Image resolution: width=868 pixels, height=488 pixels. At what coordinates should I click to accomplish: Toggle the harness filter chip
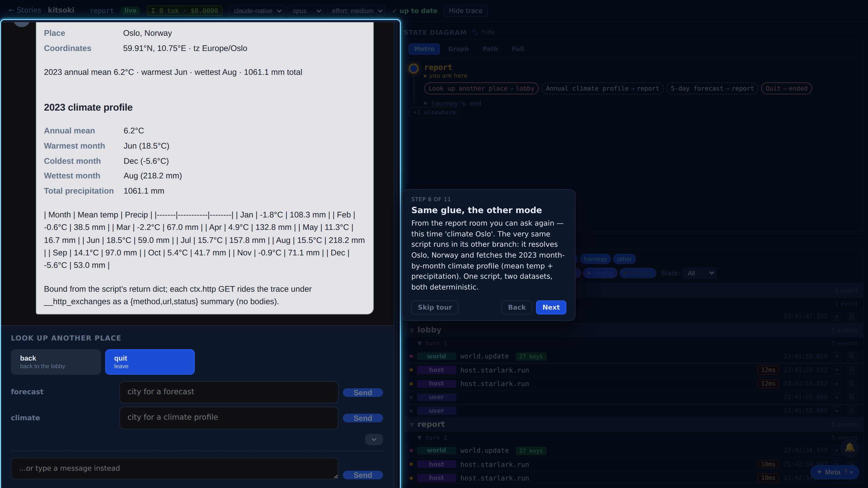click(595, 259)
